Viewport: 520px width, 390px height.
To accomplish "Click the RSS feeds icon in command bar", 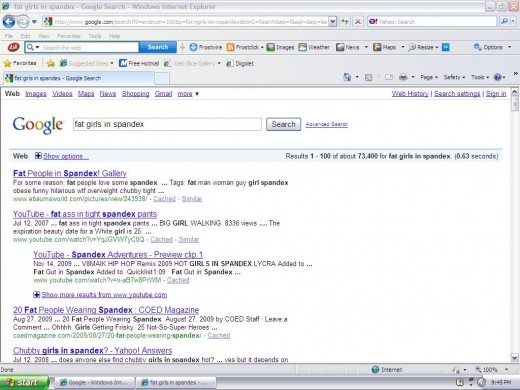I will [x=368, y=77].
